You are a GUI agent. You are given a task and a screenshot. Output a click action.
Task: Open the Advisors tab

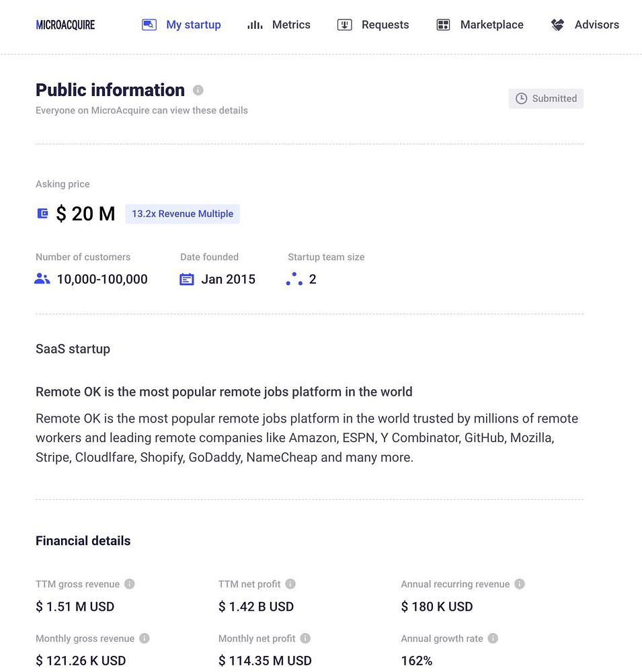585,25
